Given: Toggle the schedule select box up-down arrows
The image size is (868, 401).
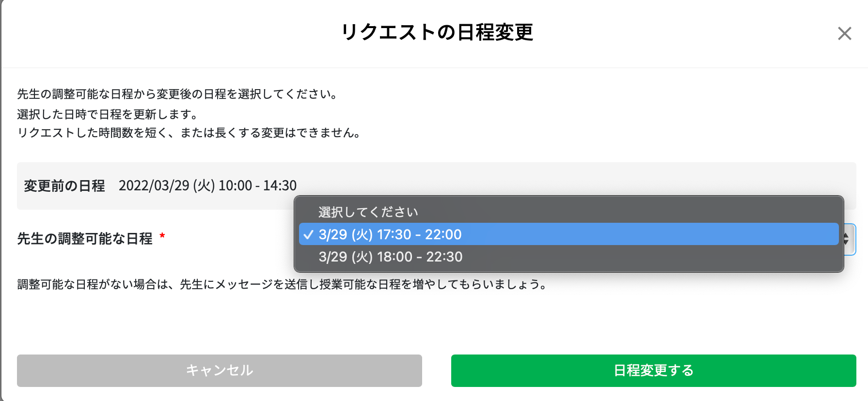Looking at the screenshot, I should tap(846, 239).
